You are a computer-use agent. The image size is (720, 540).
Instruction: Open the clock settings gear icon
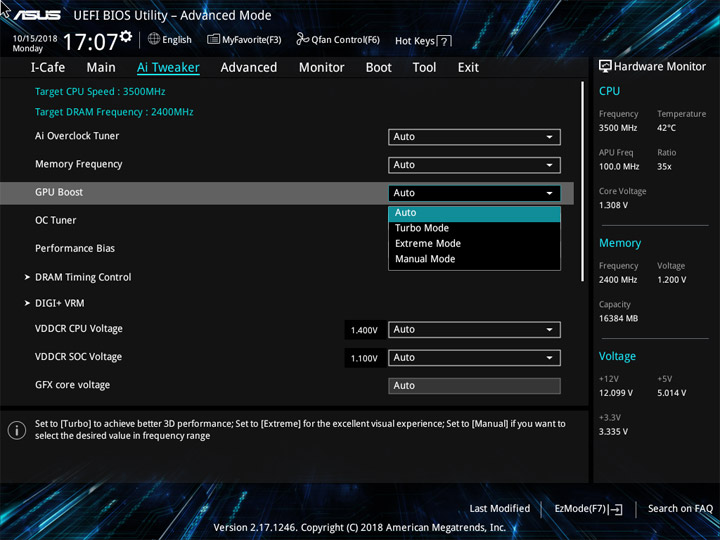126,36
